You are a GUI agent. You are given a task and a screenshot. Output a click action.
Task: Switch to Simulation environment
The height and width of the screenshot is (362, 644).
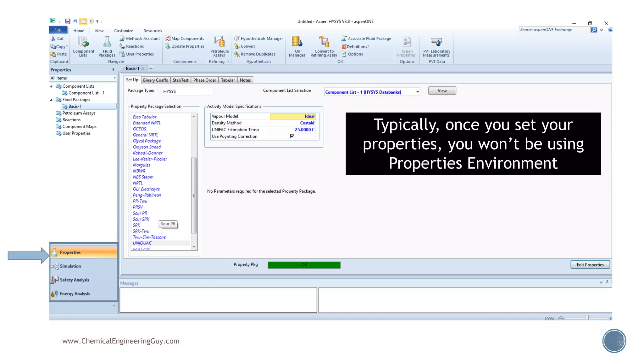coord(83,266)
